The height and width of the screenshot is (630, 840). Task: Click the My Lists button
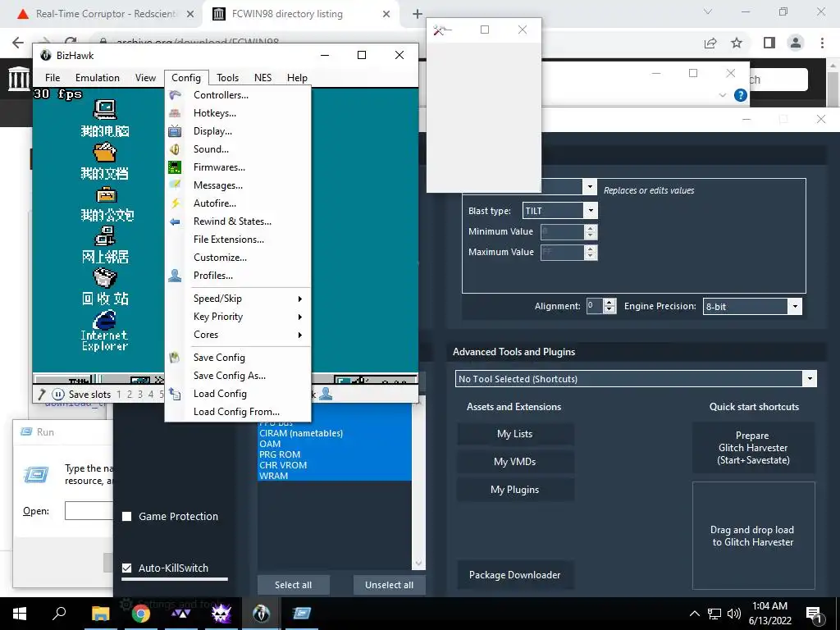(515, 434)
